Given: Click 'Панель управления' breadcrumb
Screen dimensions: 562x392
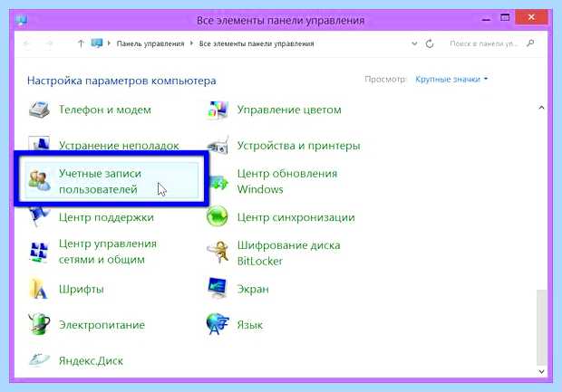Looking at the screenshot, I should [150, 43].
